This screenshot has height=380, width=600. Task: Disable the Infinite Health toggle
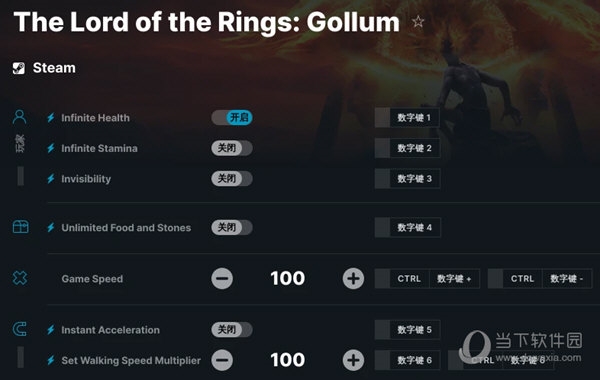click(x=232, y=117)
